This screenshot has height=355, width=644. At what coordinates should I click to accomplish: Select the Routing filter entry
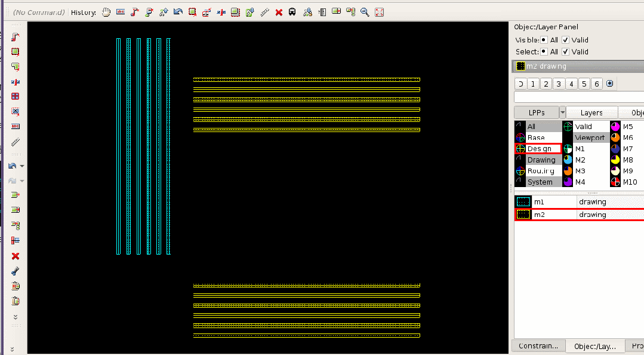pos(538,171)
